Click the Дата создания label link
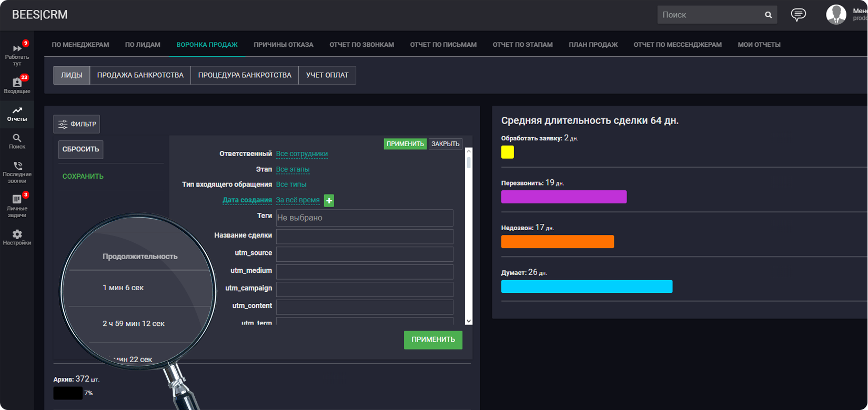This screenshot has width=868, height=410. [247, 200]
